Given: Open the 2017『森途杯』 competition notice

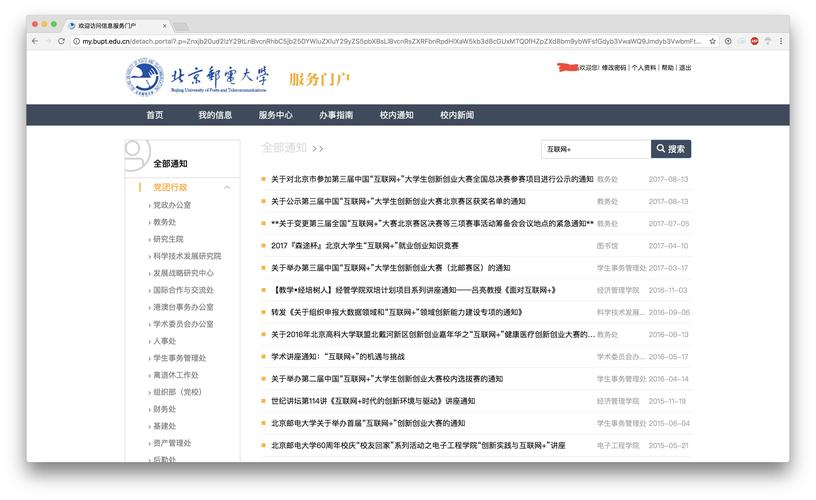Looking at the screenshot, I should (x=365, y=246).
